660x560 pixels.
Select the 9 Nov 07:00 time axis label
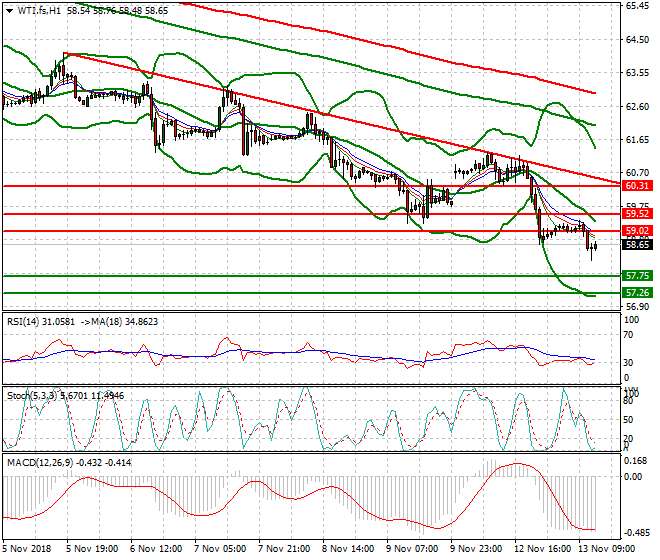click(412, 549)
